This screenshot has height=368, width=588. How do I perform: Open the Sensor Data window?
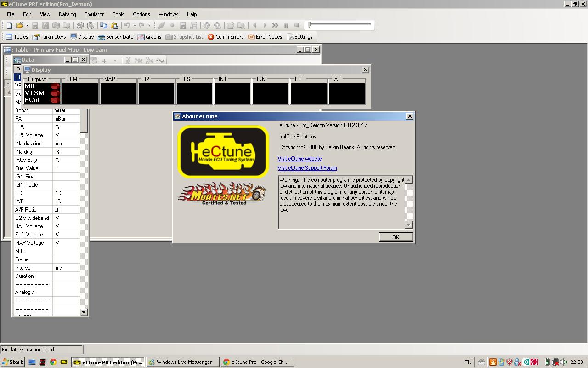pos(116,37)
